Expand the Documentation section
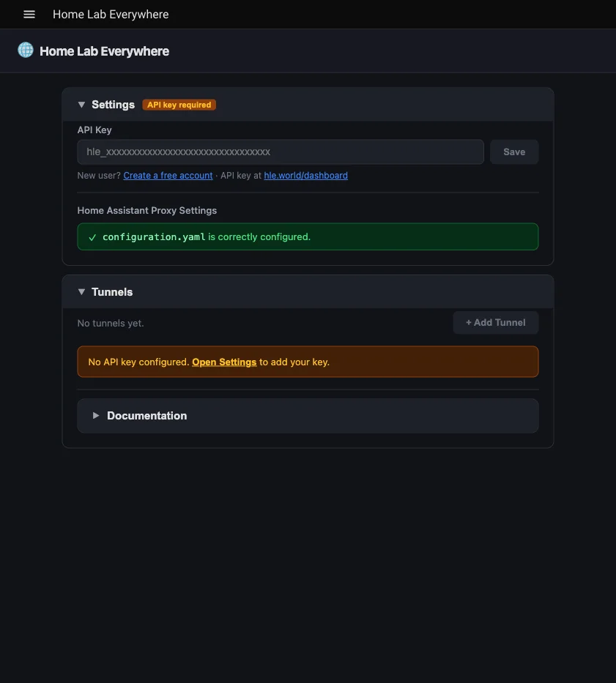The height and width of the screenshot is (683, 616). [x=147, y=415]
